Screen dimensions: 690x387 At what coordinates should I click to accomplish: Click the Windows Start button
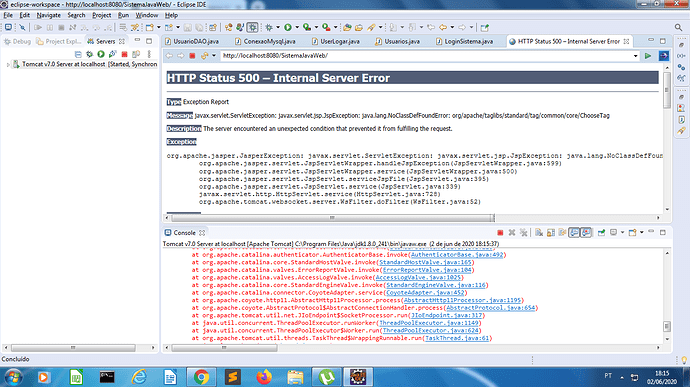coord(14,377)
